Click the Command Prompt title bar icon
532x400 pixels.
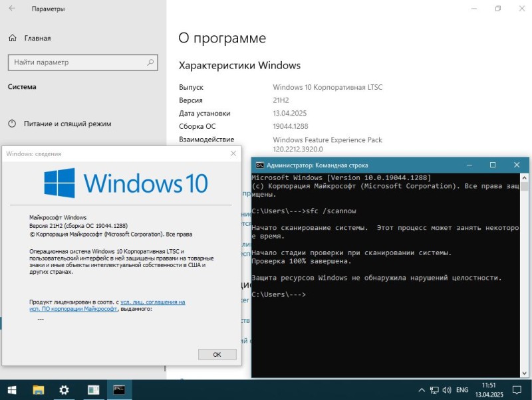tap(259, 165)
